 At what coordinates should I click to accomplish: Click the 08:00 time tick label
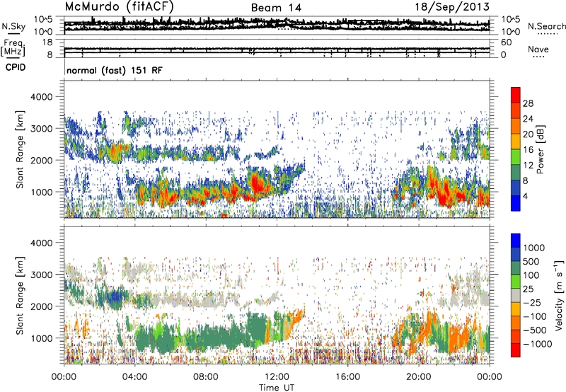206,377
